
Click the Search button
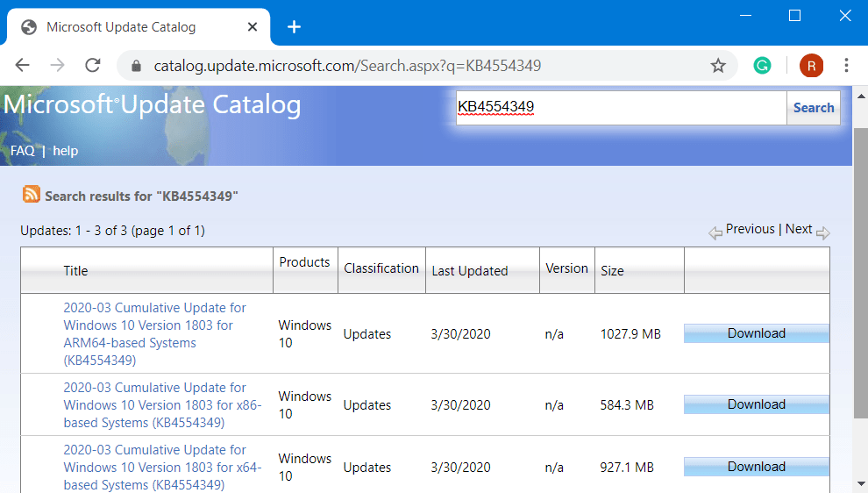tap(813, 108)
